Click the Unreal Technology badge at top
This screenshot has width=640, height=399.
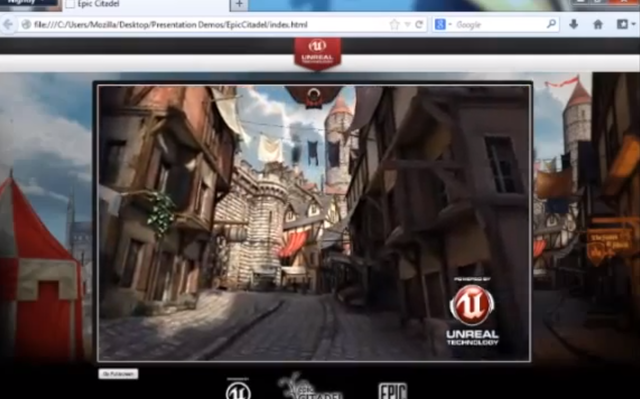[x=317, y=53]
